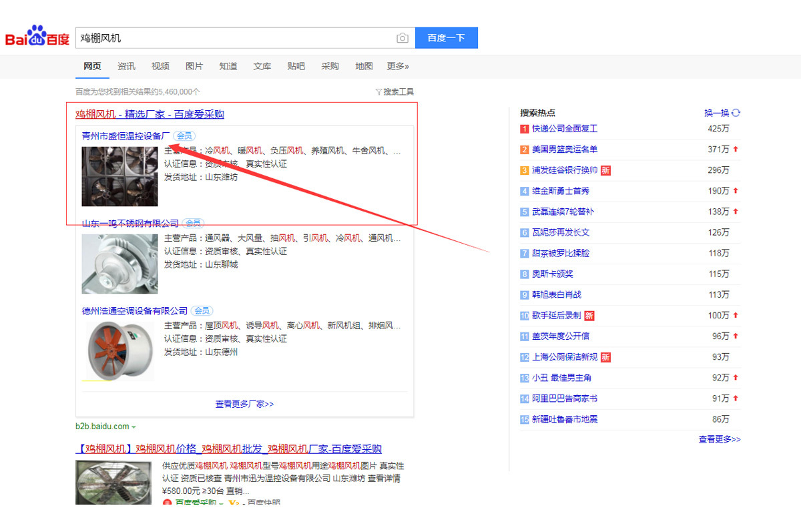Click rank badge 2 beside 美国男篮奥运名单

point(525,150)
